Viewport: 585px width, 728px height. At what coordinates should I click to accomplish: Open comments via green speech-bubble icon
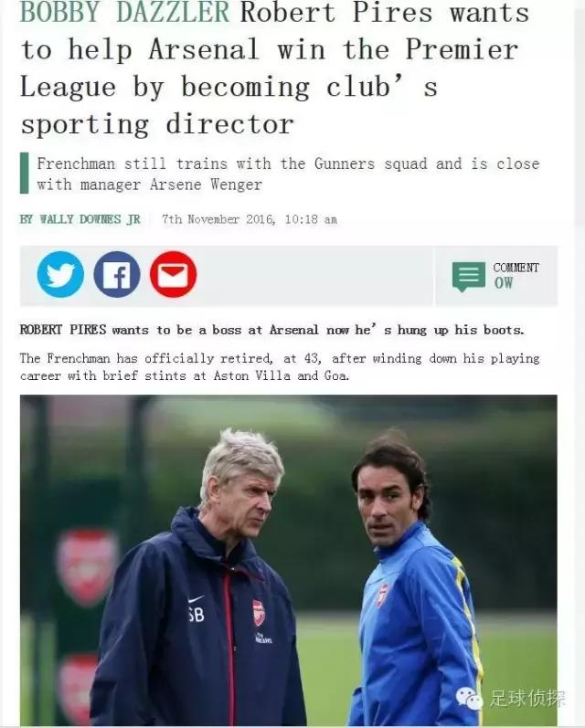point(468,276)
